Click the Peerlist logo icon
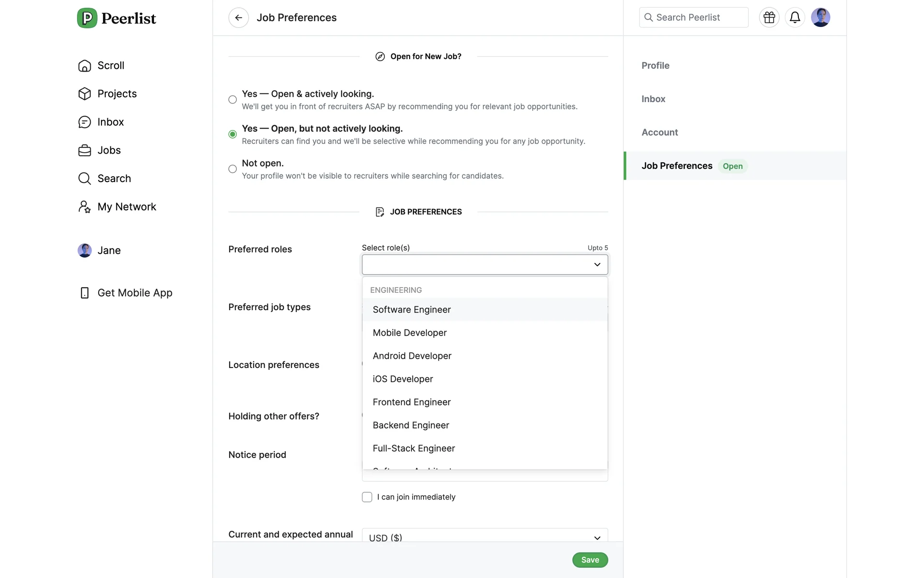This screenshot has width=924, height=578. pos(87,18)
